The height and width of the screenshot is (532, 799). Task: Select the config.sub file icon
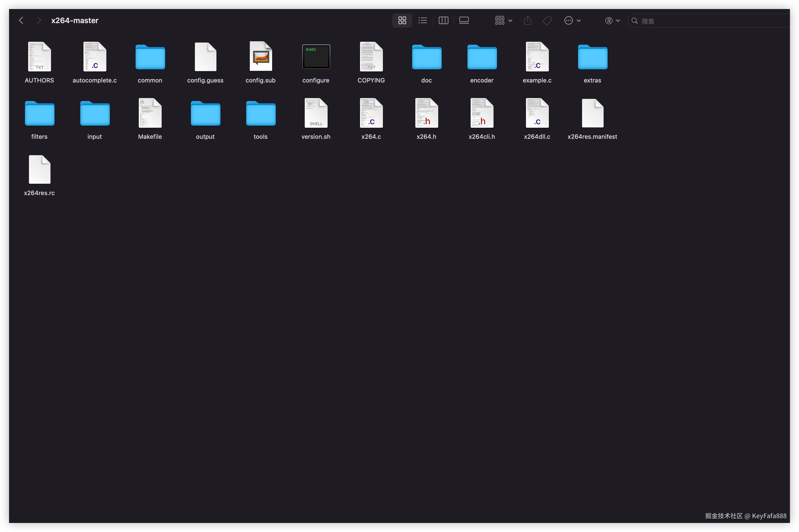point(260,57)
